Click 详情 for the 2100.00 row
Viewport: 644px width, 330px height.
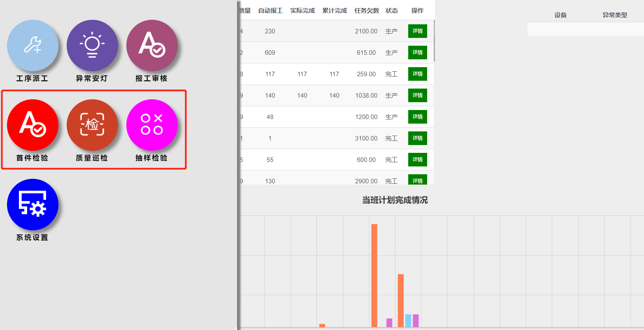(417, 31)
